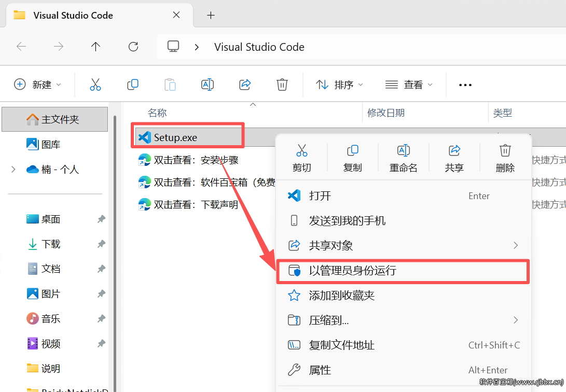Viewport: 566px width, 392px height.
Task: Click 复制 in the context menu
Action: coord(352,158)
